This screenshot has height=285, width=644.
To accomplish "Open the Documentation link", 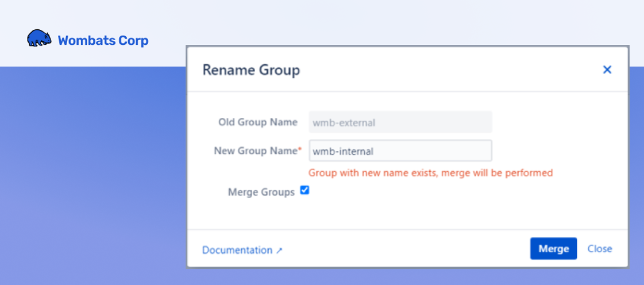I will (x=237, y=250).
